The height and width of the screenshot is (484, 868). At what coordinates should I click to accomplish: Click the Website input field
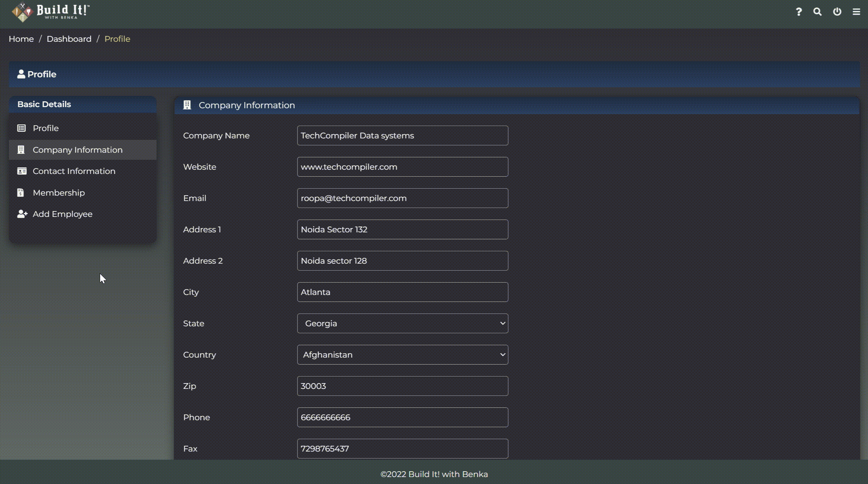(402, 167)
